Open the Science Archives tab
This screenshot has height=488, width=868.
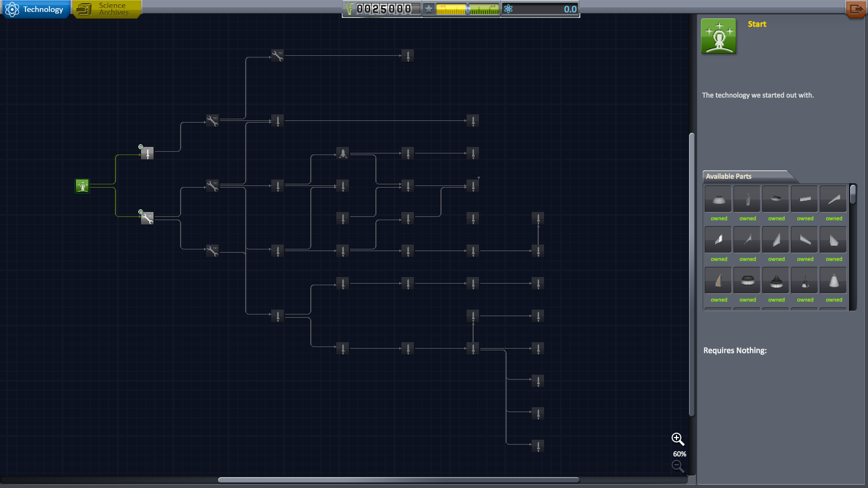[106, 9]
